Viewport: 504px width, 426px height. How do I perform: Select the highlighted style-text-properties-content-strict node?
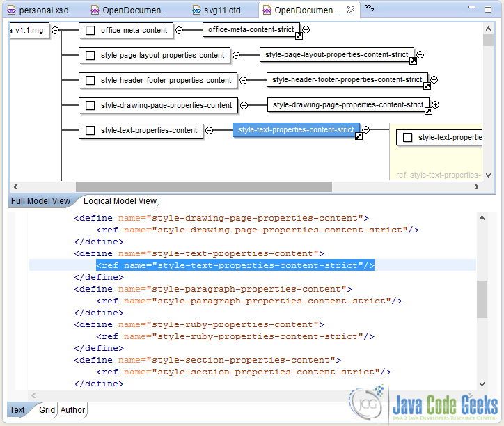[x=296, y=130]
